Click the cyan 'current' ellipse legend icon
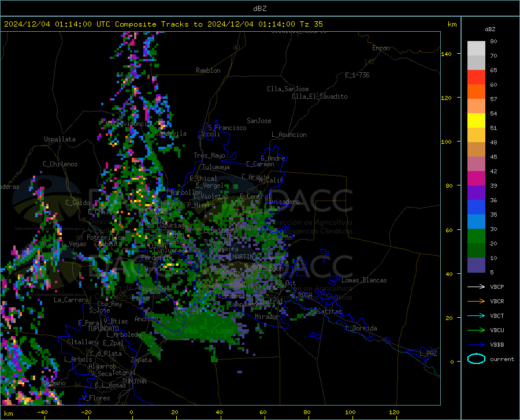The height and width of the screenshot is (420, 520). click(476, 359)
